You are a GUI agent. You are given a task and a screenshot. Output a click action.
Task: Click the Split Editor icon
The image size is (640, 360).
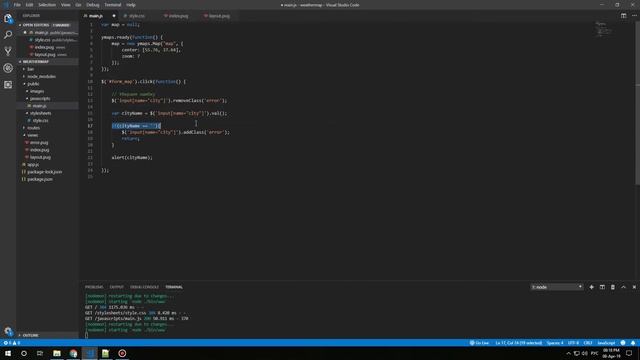point(623,16)
